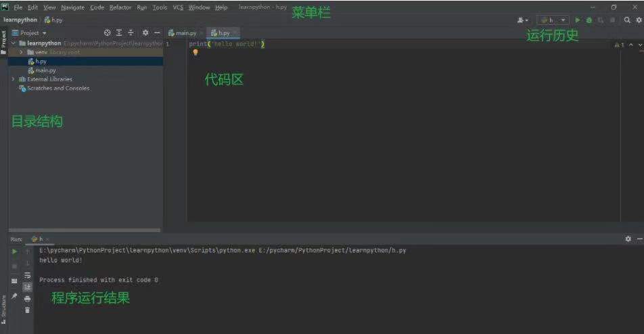644x334 pixels.
Task: Open the Help menu
Action: (221, 7)
